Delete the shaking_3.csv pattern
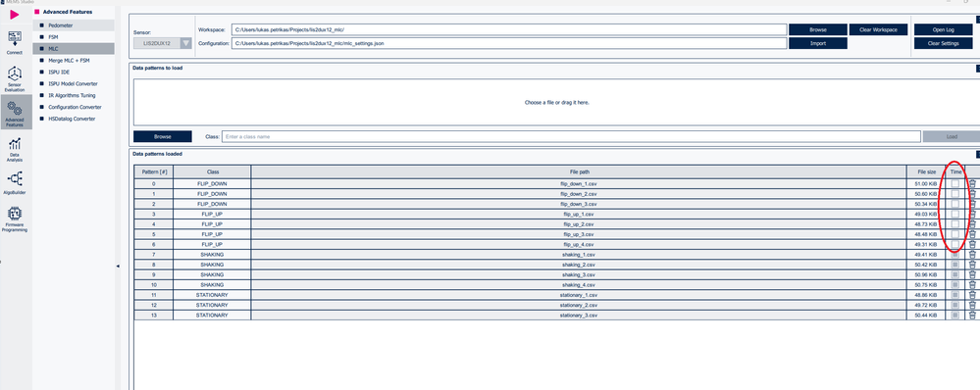The height and width of the screenshot is (390, 980). pos(972,274)
